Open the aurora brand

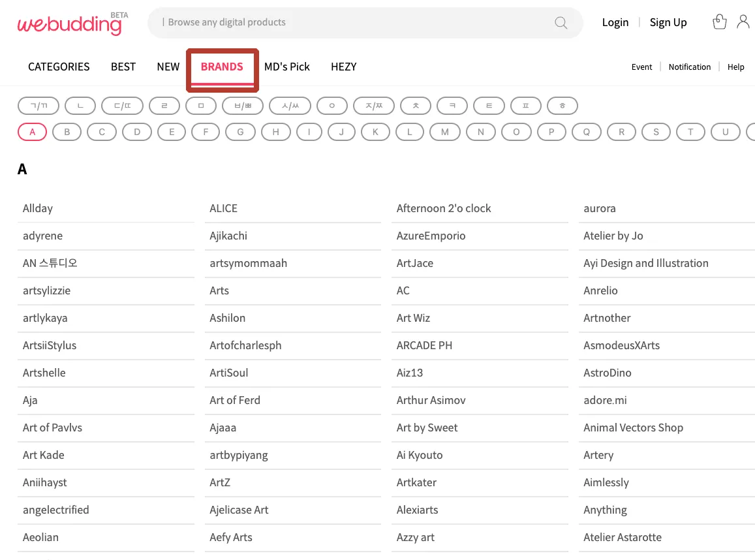click(x=667, y=208)
